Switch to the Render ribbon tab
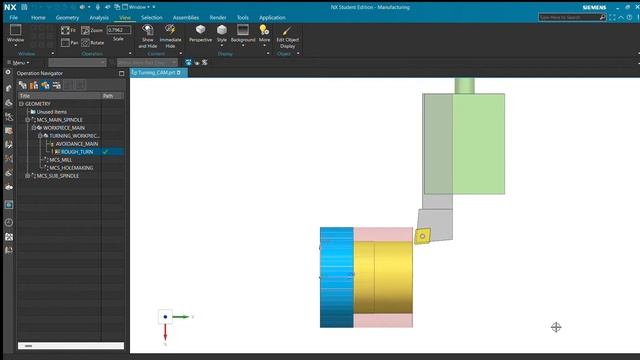This screenshot has width=640, height=360. coord(218,18)
